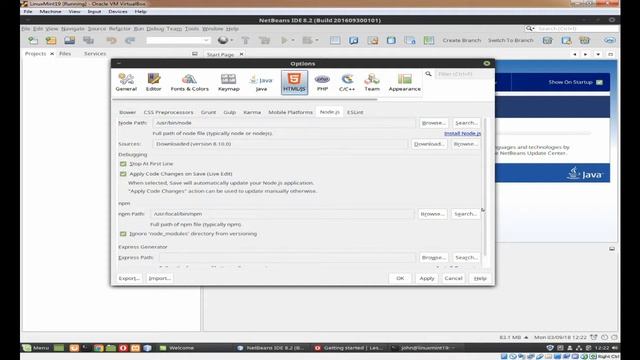Expand the Debug Project dropdown arrow
Viewport: 640px width, 360px height.
[x=317, y=40]
